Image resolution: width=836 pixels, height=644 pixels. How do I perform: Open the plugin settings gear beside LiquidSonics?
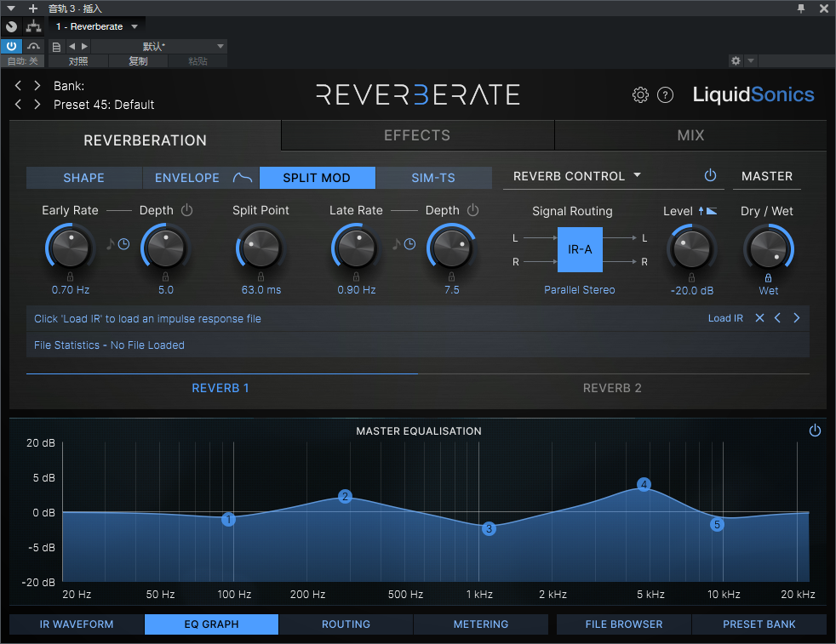click(640, 94)
